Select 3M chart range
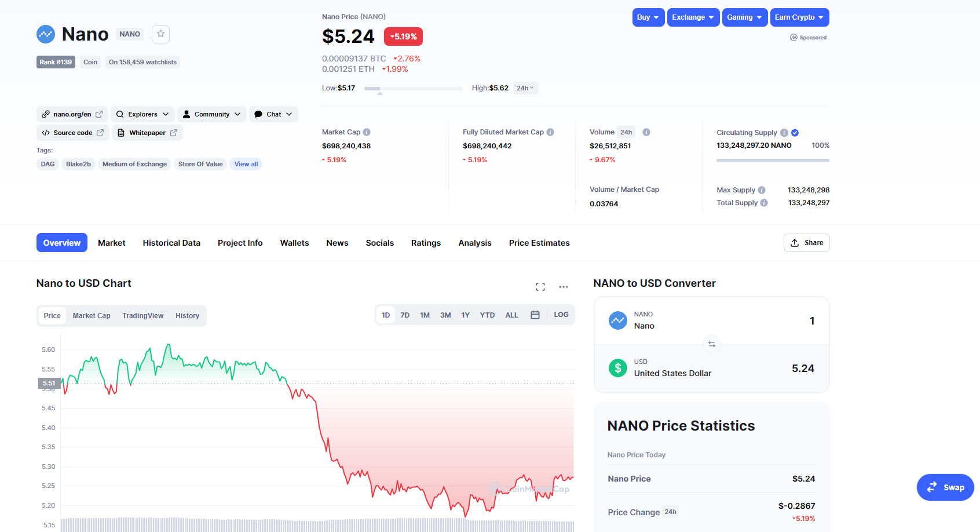This screenshot has width=980, height=532. tap(445, 315)
